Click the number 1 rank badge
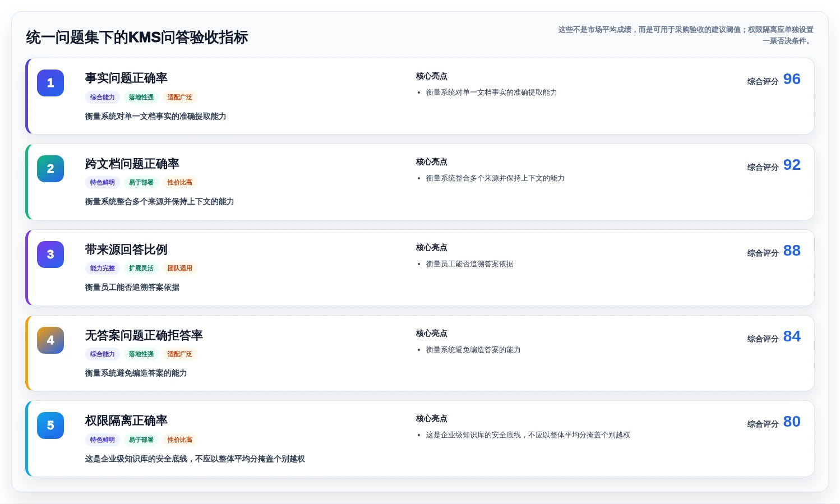This screenshot has height=504, width=840. click(50, 83)
